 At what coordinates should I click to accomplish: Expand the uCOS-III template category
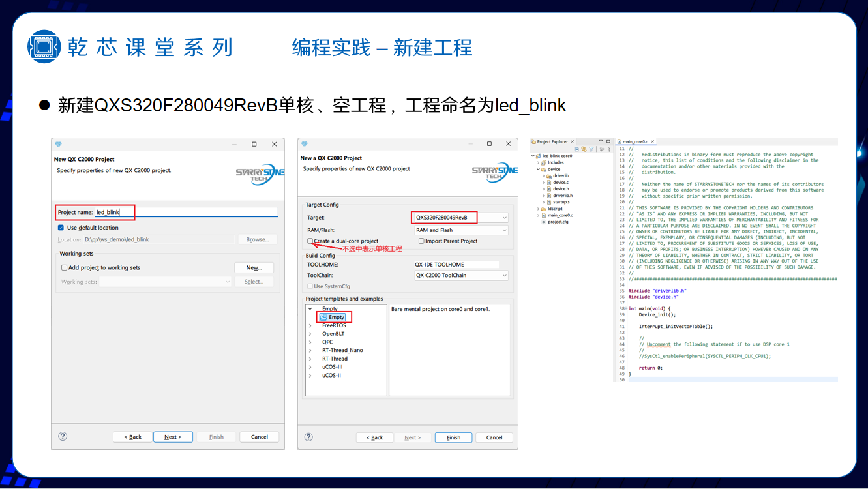[310, 367]
